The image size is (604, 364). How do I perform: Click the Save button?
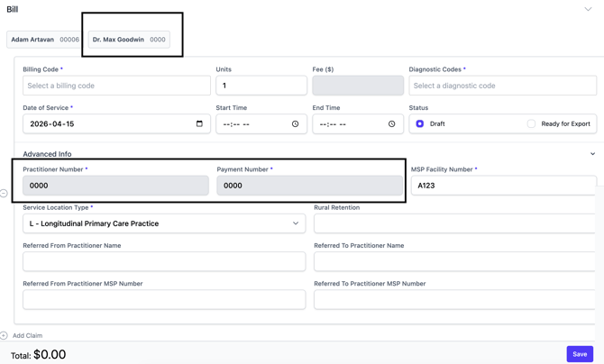coord(580,354)
